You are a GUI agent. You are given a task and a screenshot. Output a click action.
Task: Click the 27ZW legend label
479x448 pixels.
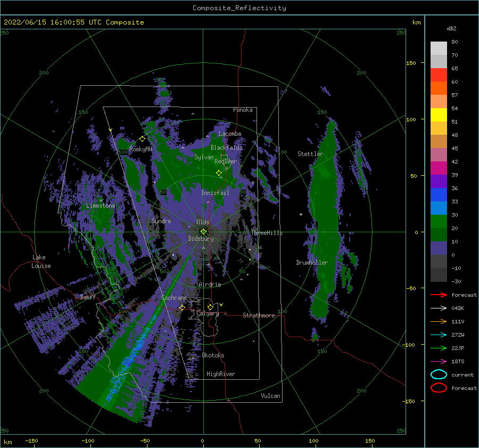click(458, 335)
